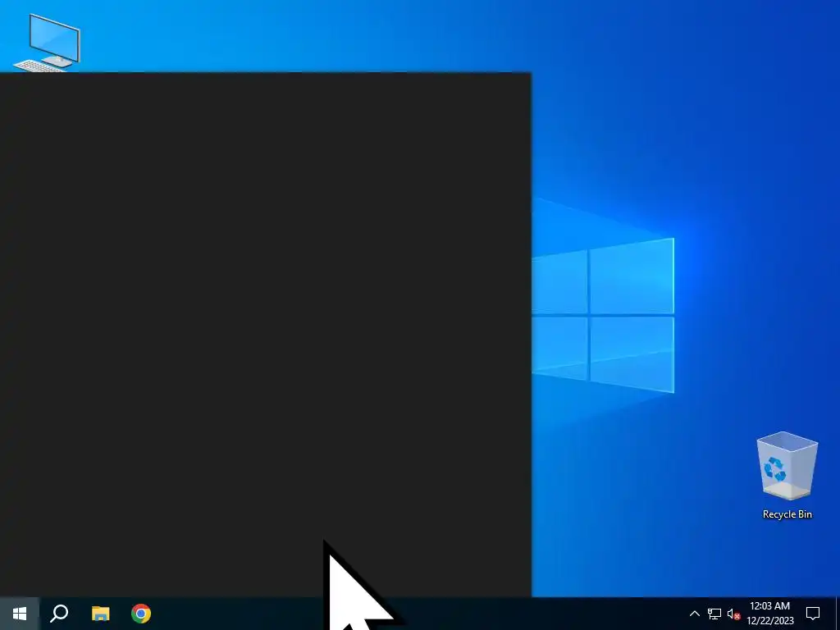Select the This PC computer desktop icon

(47, 43)
